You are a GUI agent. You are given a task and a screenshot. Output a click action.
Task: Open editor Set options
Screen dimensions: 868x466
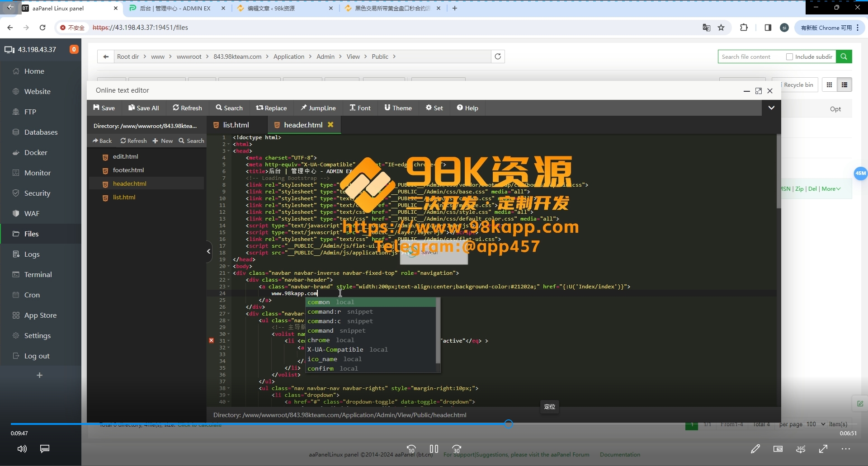(x=434, y=108)
